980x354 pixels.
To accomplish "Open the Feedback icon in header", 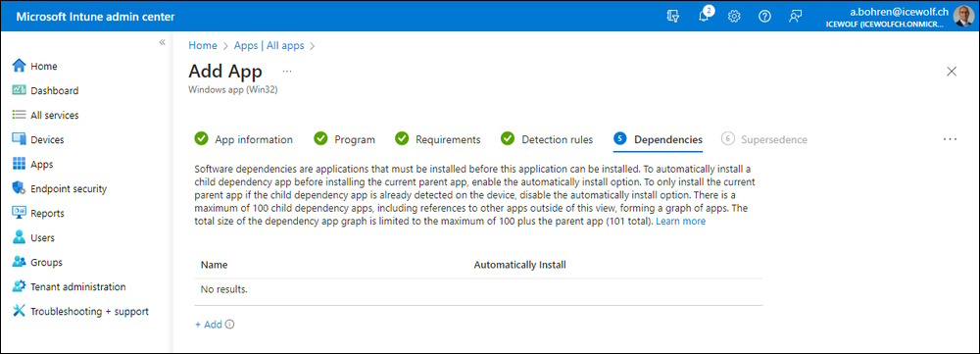I will pos(795,17).
